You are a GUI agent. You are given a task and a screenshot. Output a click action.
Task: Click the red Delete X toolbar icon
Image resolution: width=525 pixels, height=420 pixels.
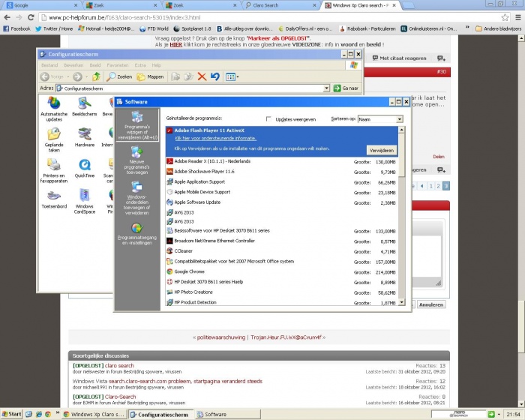(202, 76)
